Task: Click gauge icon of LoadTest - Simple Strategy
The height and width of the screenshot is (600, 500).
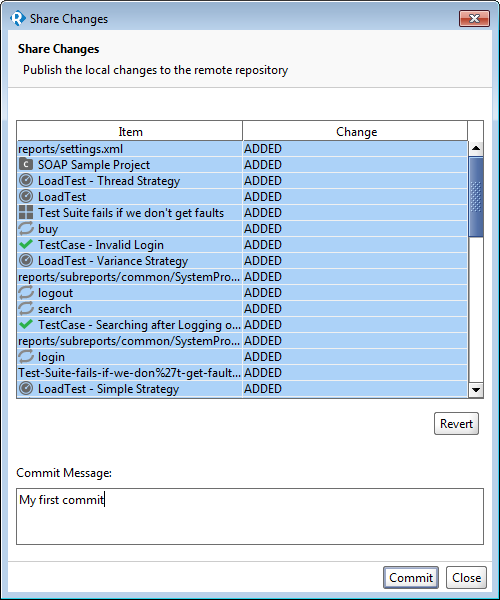Action: [26, 389]
